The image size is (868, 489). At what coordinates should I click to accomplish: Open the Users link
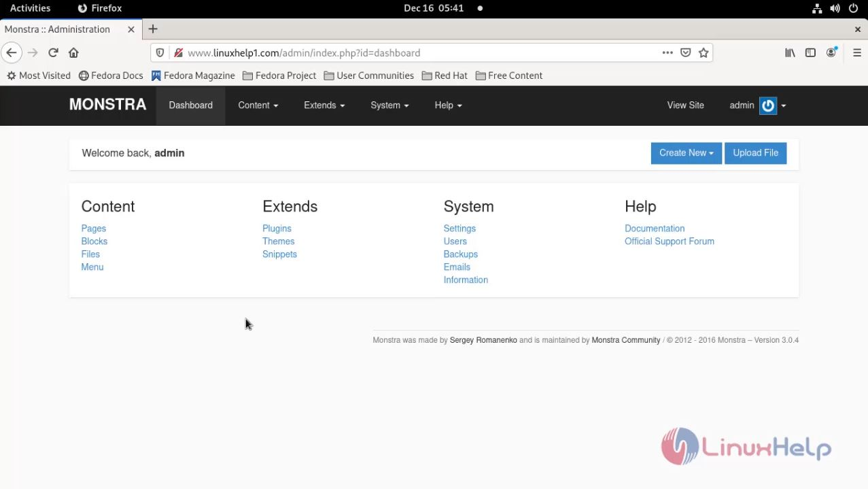coord(455,241)
